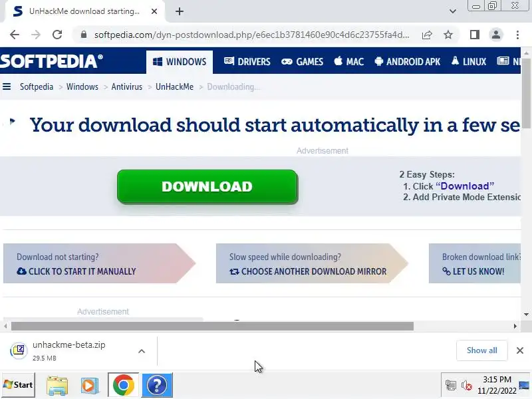Reload the Softpedia page
This screenshot has height=399, width=532.
[x=57, y=35]
